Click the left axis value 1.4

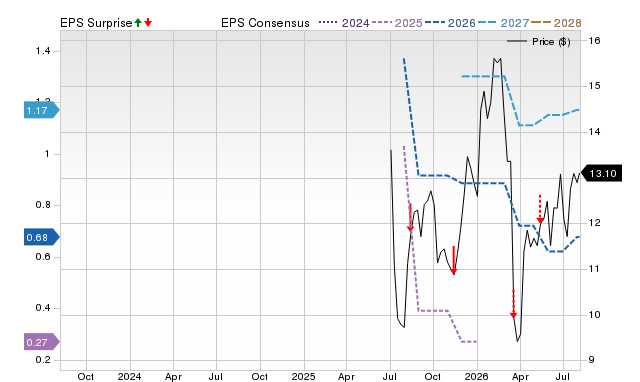(x=43, y=51)
